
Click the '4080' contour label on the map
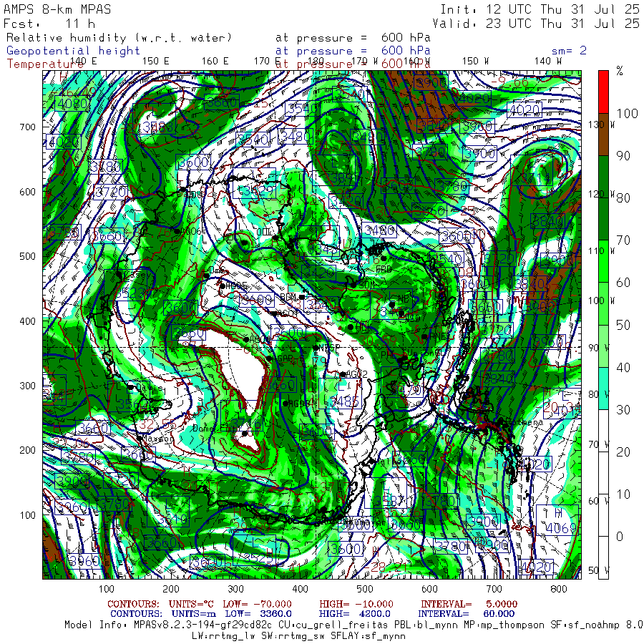pyautogui.click(x=72, y=104)
